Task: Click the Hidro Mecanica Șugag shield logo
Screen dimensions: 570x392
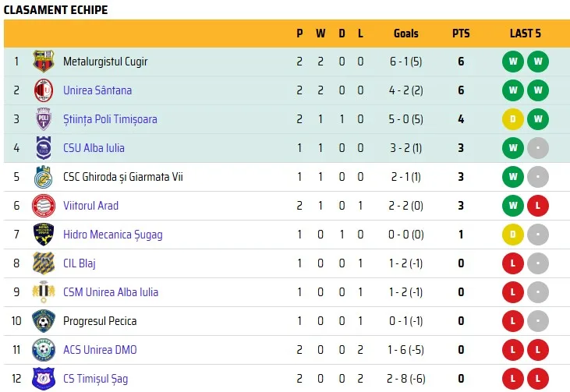Action: pyautogui.click(x=44, y=235)
